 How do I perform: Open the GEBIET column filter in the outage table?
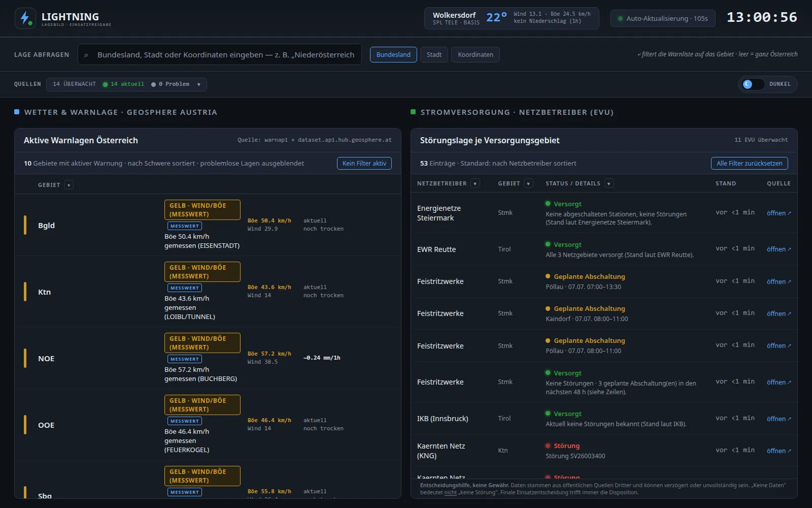[528, 183]
